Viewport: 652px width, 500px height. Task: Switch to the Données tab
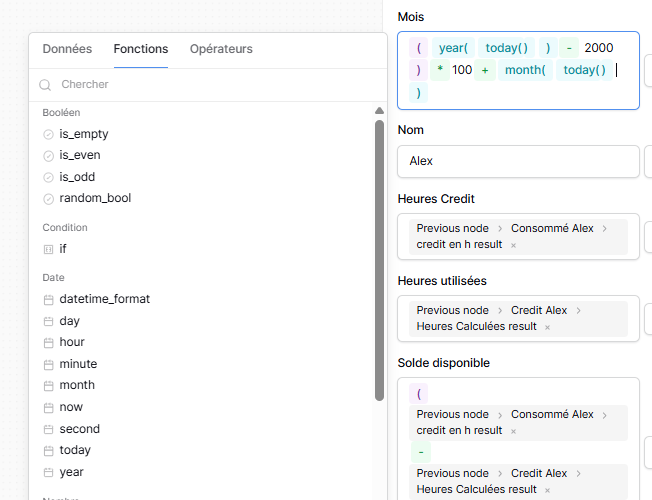tap(67, 49)
